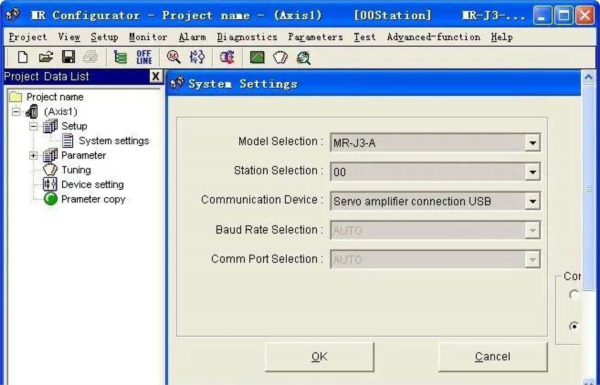Click the vertical scrollbar thumb
Screen dimensions: 600x385
click(x=589, y=188)
